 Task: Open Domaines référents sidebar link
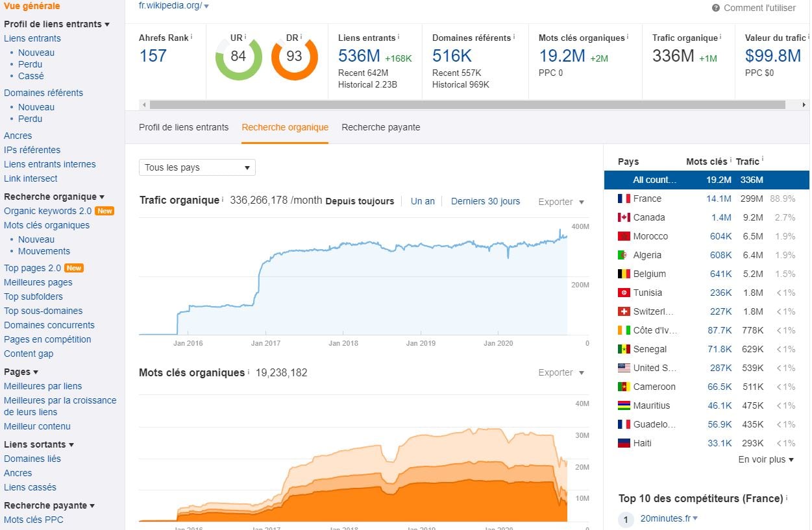pyautogui.click(x=43, y=93)
